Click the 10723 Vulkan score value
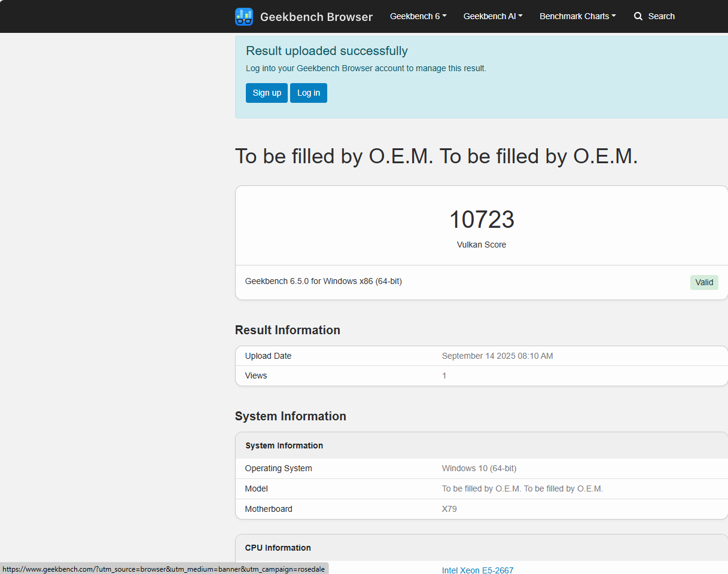 482,219
